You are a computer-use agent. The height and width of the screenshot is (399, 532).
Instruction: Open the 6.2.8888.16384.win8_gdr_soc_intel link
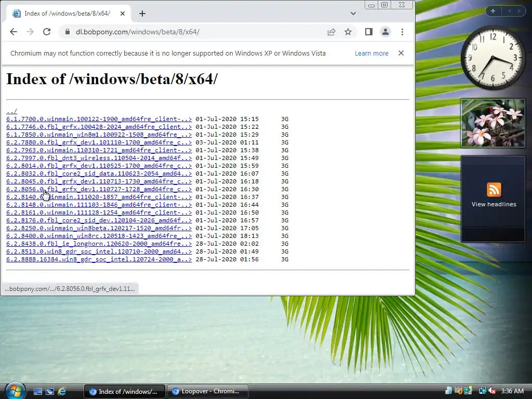click(99, 260)
